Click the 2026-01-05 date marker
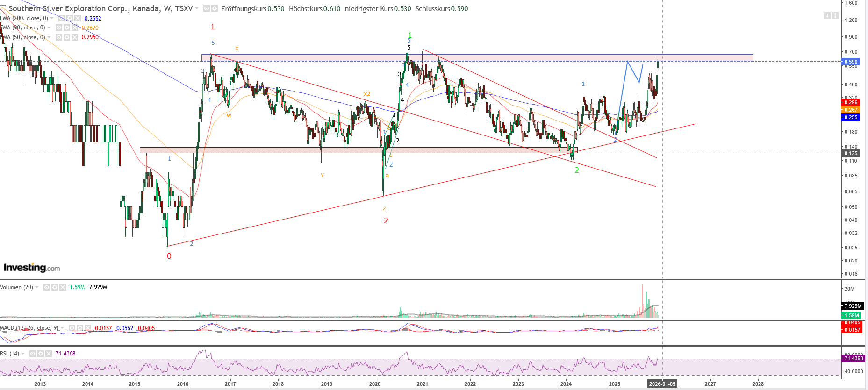Screen dimensions: 868x390 (662, 384)
